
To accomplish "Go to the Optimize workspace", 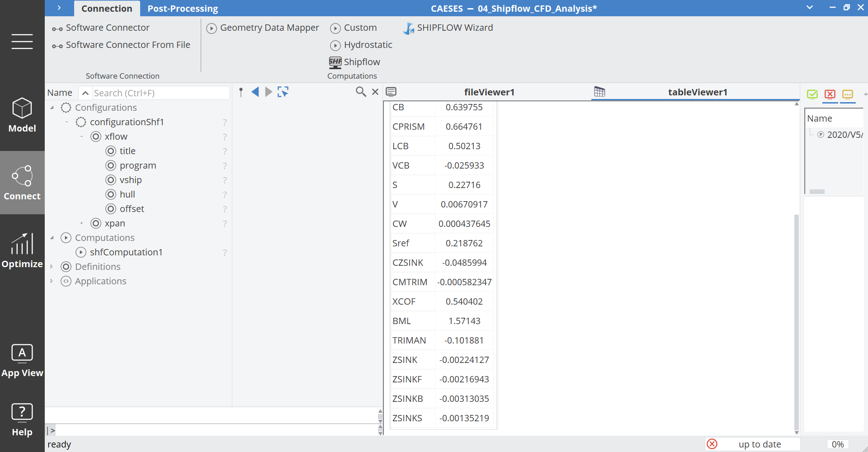I will [x=22, y=251].
